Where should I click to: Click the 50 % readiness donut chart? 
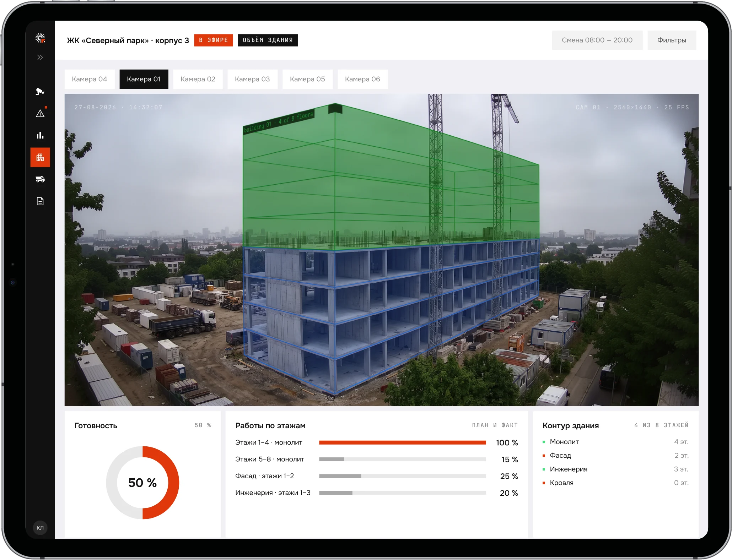pyautogui.click(x=142, y=483)
